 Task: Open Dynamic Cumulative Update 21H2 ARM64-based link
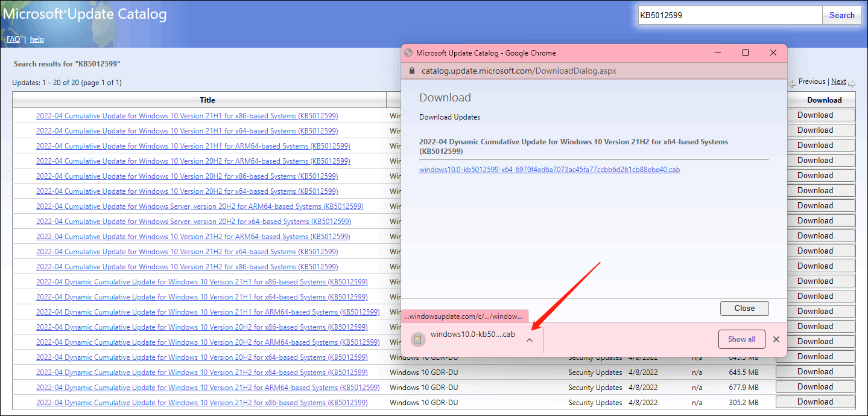[208, 388]
